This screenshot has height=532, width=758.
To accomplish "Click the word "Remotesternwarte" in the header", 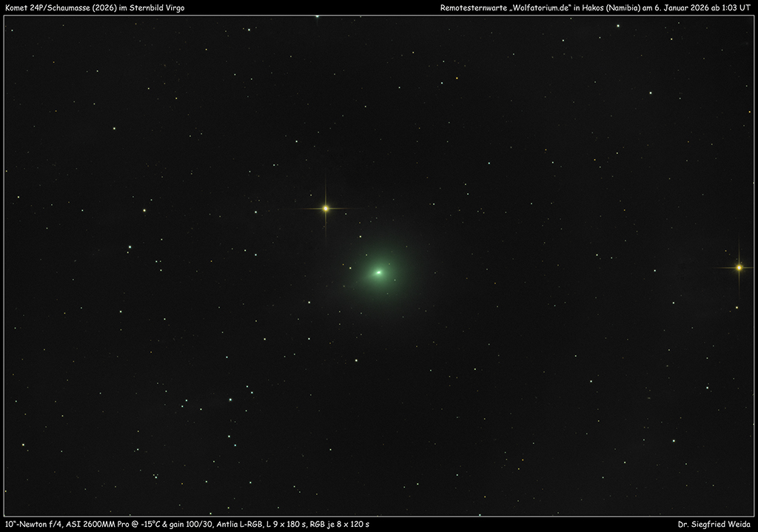I will [x=465, y=7].
